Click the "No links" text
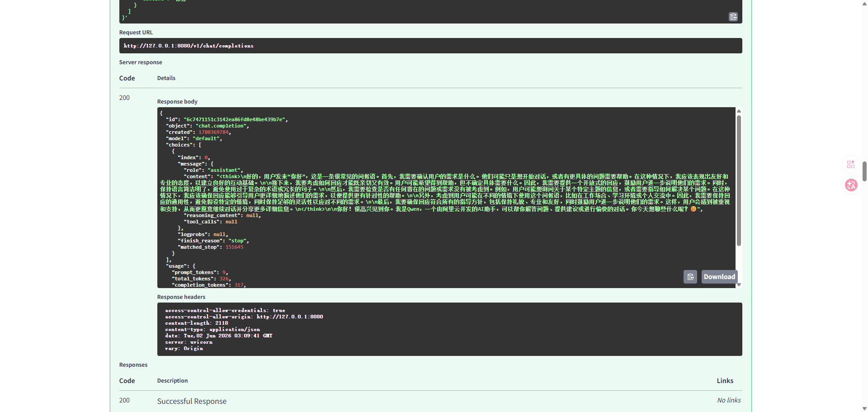Screen dimensions: 868x412 729,400
